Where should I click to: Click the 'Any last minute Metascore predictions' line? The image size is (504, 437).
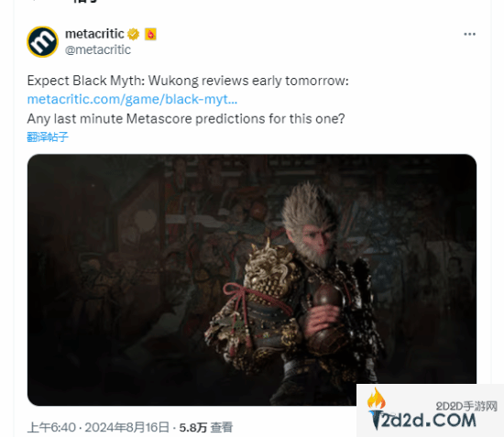tap(186, 118)
